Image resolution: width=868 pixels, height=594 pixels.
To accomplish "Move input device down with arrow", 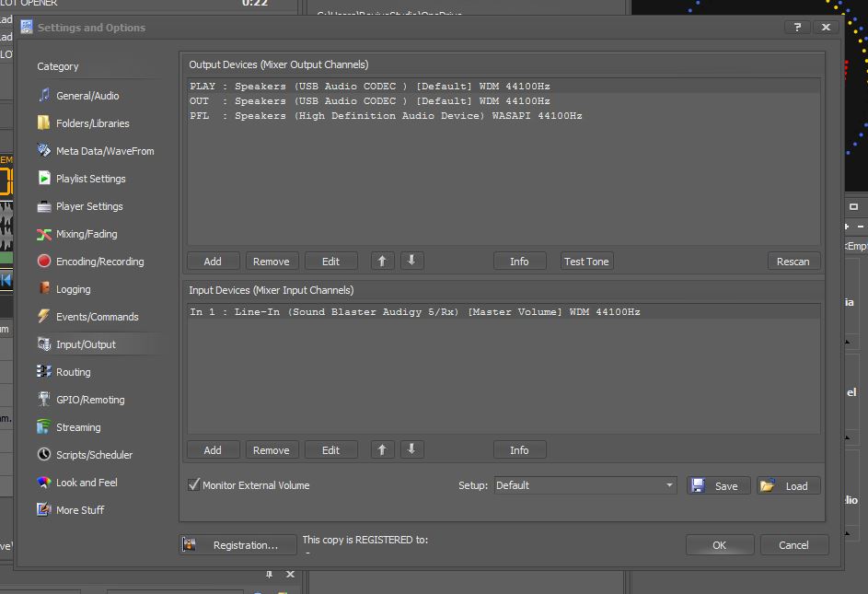I will pos(411,449).
